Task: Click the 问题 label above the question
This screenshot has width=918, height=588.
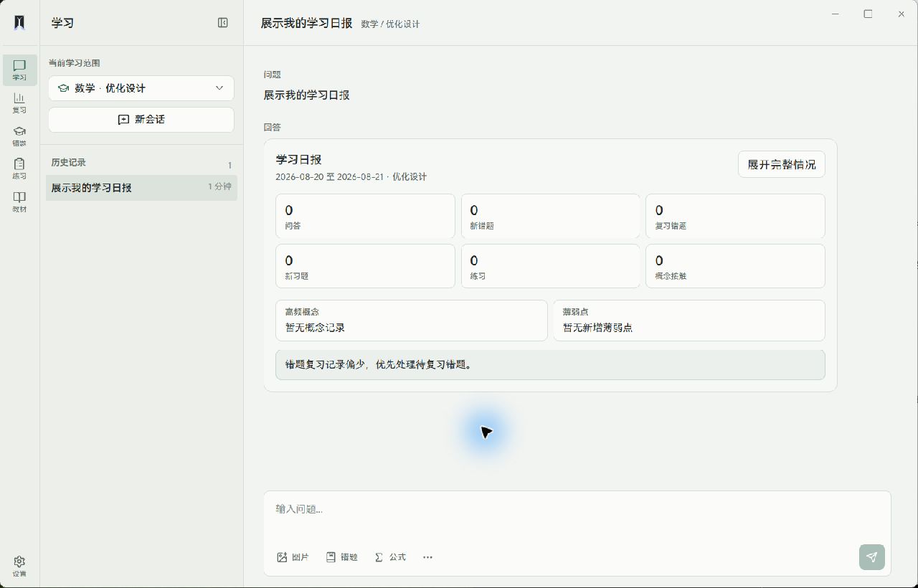Action: [x=273, y=75]
